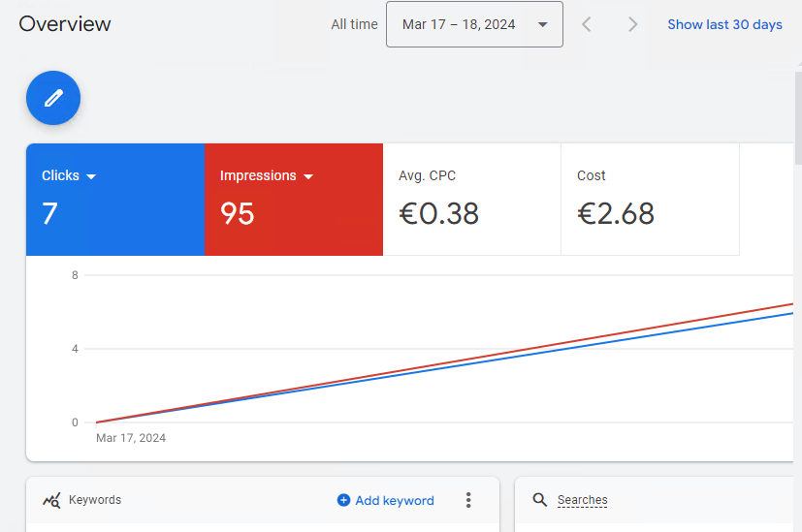The height and width of the screenshot is (532, 802).
Task: Select the Cost metric card
Action: 650,200
